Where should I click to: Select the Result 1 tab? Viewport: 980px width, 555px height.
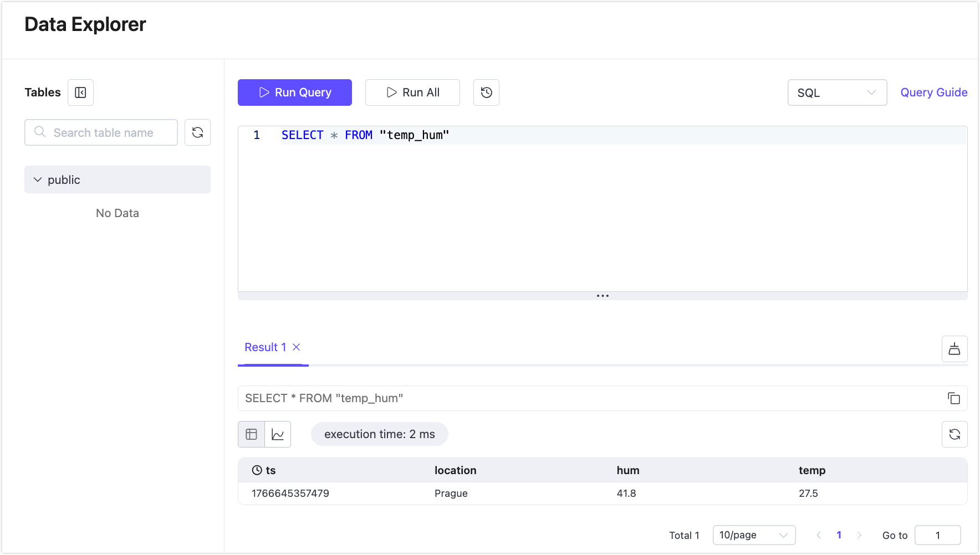(x=265, y=347)
